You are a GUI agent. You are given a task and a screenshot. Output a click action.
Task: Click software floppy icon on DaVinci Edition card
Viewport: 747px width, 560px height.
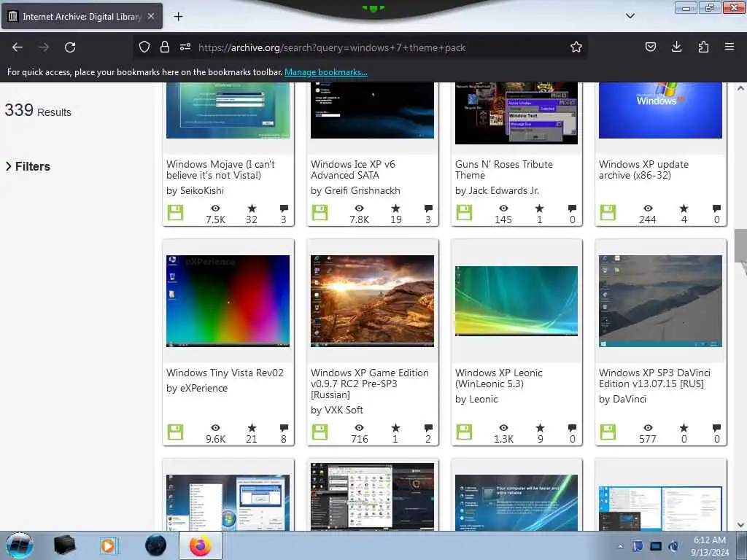[608, 432]
